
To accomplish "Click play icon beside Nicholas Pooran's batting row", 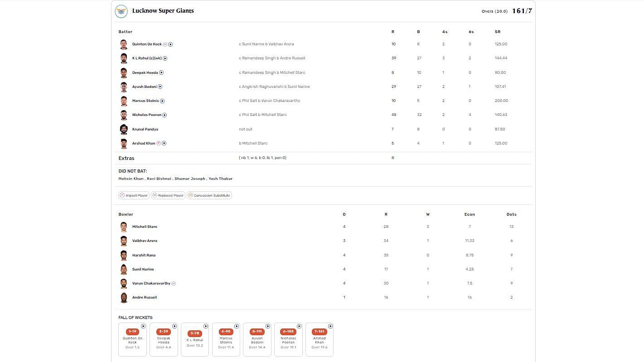I will (x=165, y=115).
